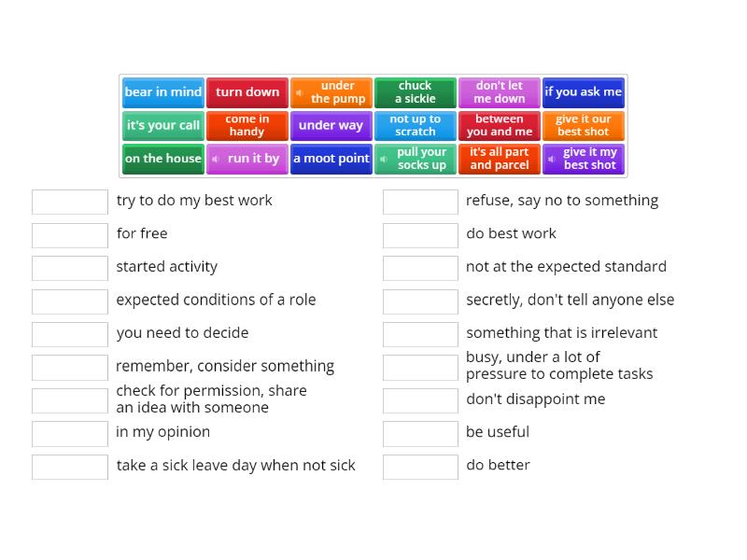
Task: Click the answer box beside "in my opinion"
Action: pos(69,433)
